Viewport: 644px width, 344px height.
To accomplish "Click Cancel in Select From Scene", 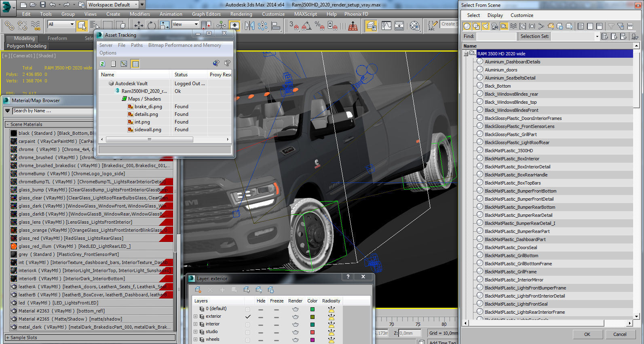I will coord(620,334).
